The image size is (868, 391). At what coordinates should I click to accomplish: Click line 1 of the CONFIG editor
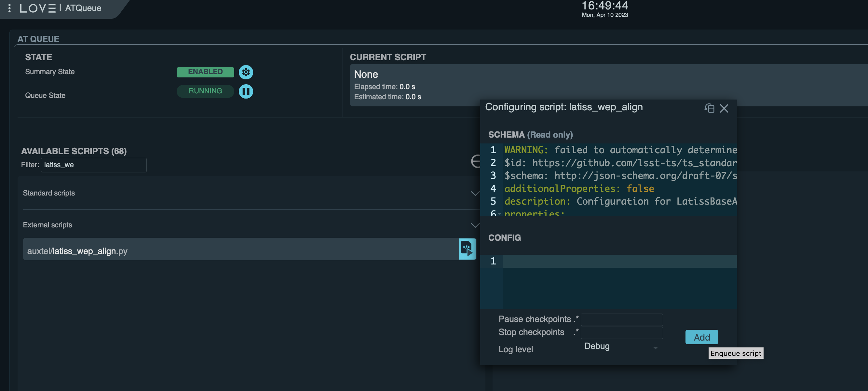[619, 261]
